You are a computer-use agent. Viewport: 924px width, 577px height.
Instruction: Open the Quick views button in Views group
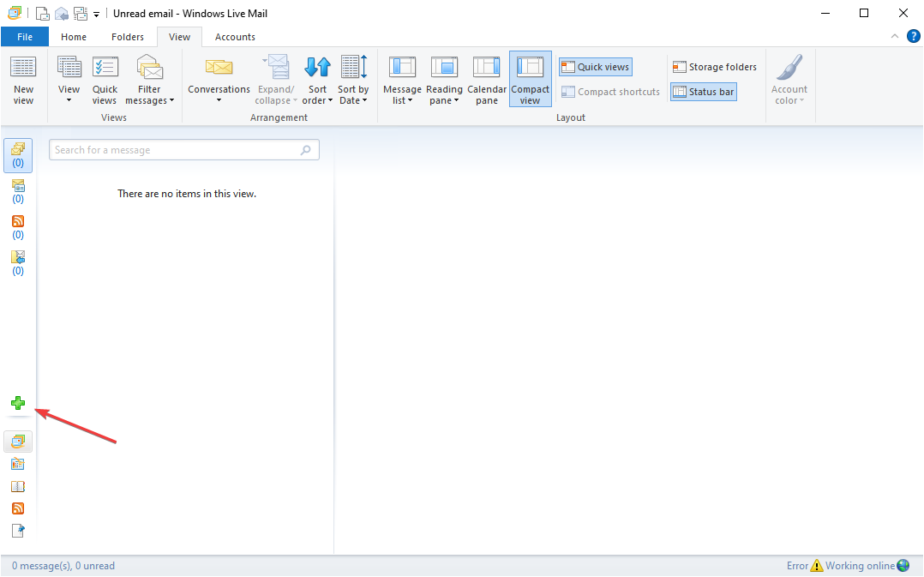pos(105,80)
